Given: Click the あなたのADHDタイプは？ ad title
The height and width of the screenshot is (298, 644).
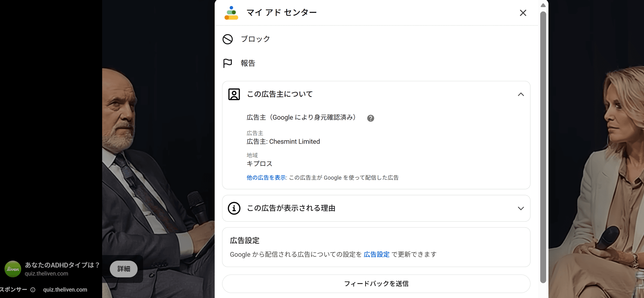Looking at the screenshot, I should (62, 265).
